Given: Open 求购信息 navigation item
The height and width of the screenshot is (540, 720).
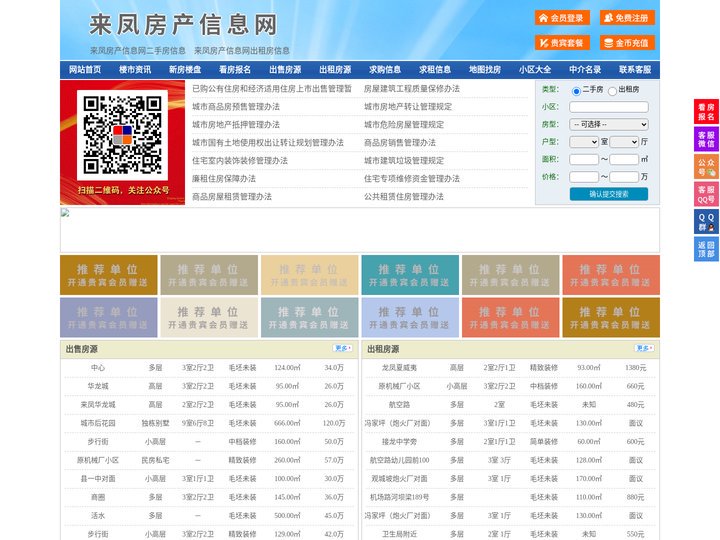Looking at the screenshot, I should click(385, 70).
